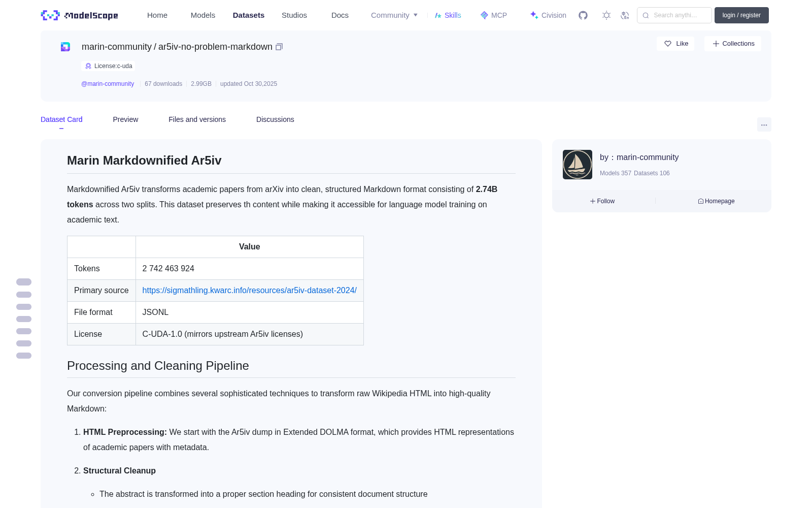Viewport: 812px width, 508px height.
Task: Open the Datasets menu
Action: [249, 15]
